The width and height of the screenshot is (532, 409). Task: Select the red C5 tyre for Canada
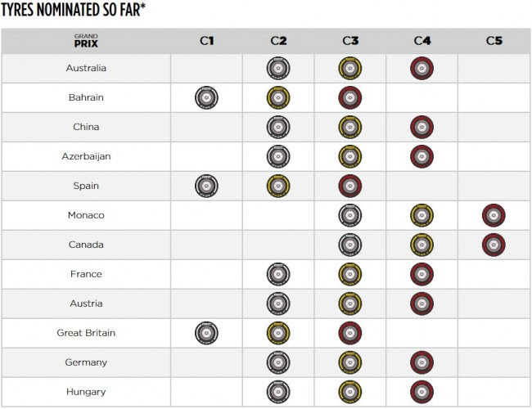(494, 245)
